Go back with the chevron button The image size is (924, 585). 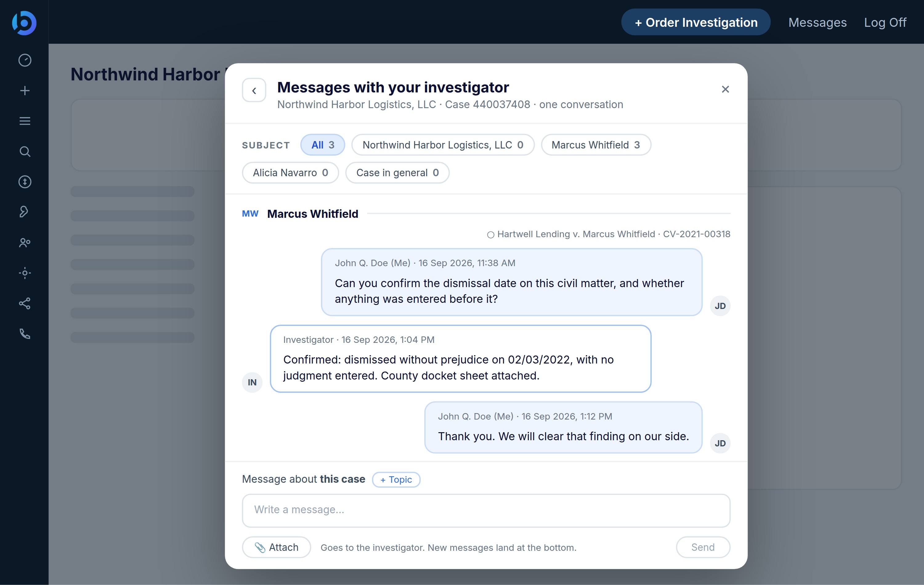click(x=254, y=90)
